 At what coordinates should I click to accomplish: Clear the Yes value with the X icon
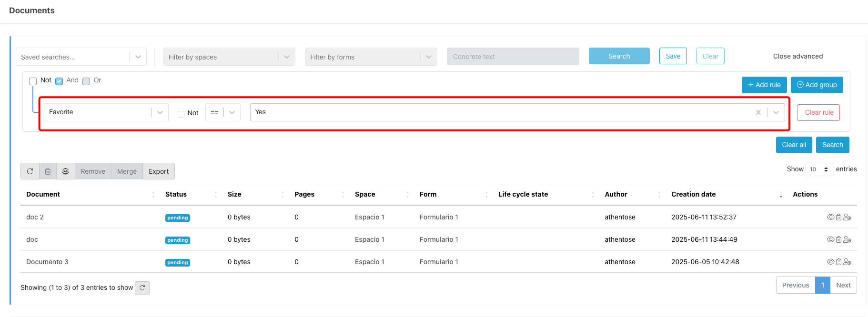coord(758,112)
